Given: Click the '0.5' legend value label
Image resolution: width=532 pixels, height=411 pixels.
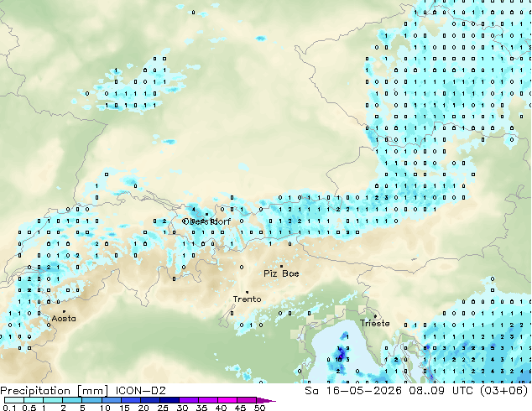Looking at the screenshot, I should [29, 408].
